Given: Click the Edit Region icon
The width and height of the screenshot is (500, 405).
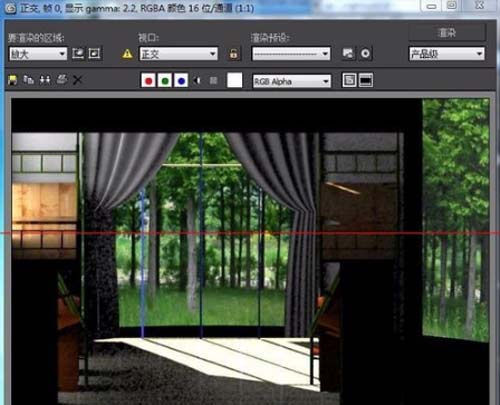Looking at the screenshot, I should [x=78, y=53].
